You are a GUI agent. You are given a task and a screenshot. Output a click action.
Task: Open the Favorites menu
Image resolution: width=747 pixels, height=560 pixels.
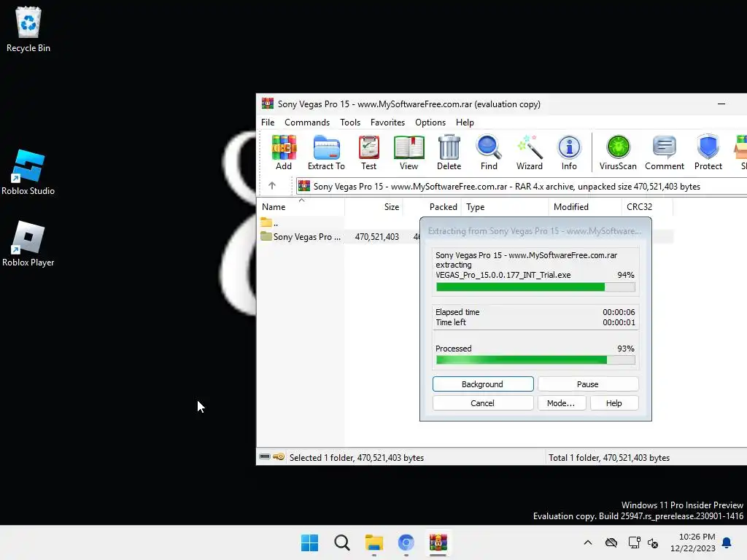click(x=387, y=122)
